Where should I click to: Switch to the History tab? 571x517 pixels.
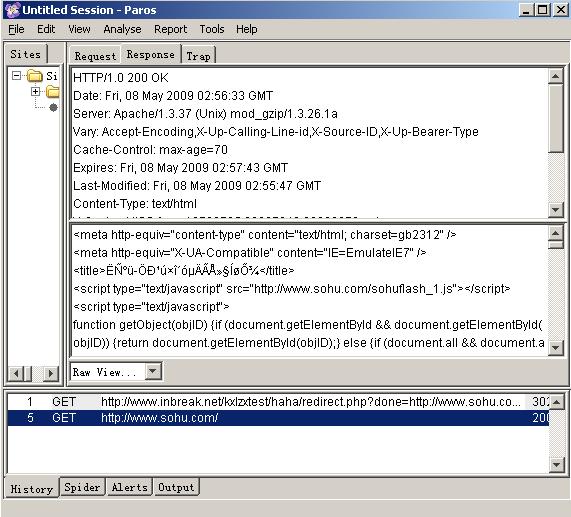coord(32,489)
